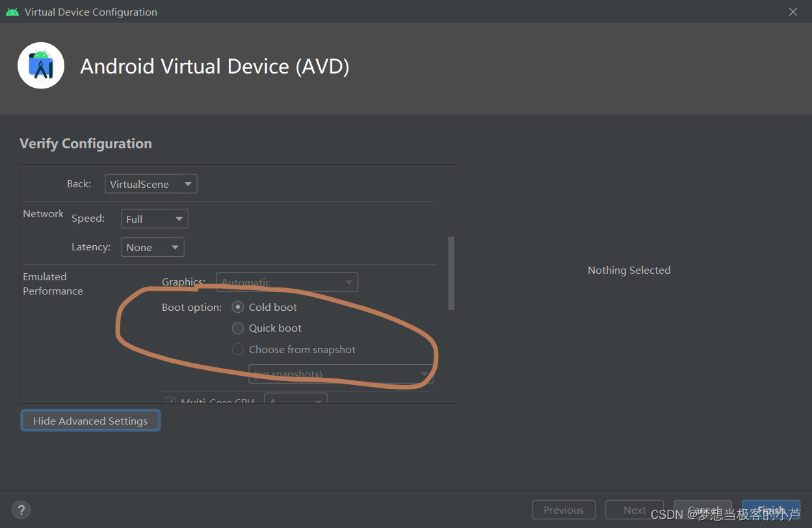Image resolution: width=812 pixels, height=528 pixels.
Task: Open the Network Latency dropdown
Action: point(153,247)
